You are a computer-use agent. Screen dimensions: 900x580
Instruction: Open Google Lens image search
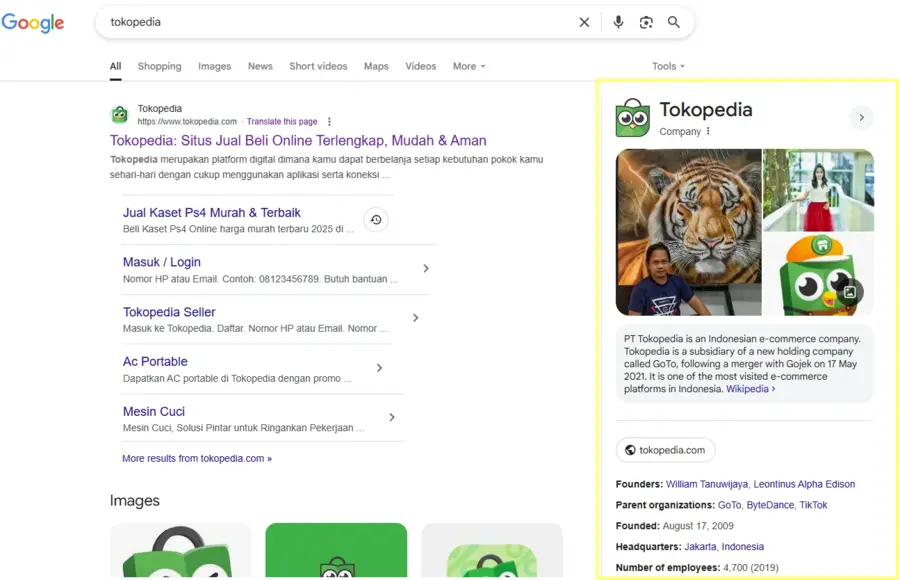pyautogui.click(x=646, y=22)
